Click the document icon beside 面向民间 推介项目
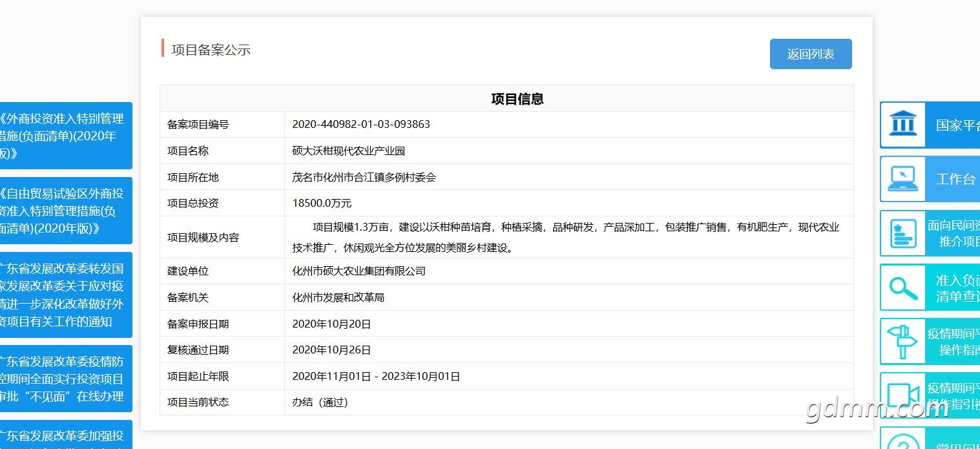980x449 pixels. [902, 233]
